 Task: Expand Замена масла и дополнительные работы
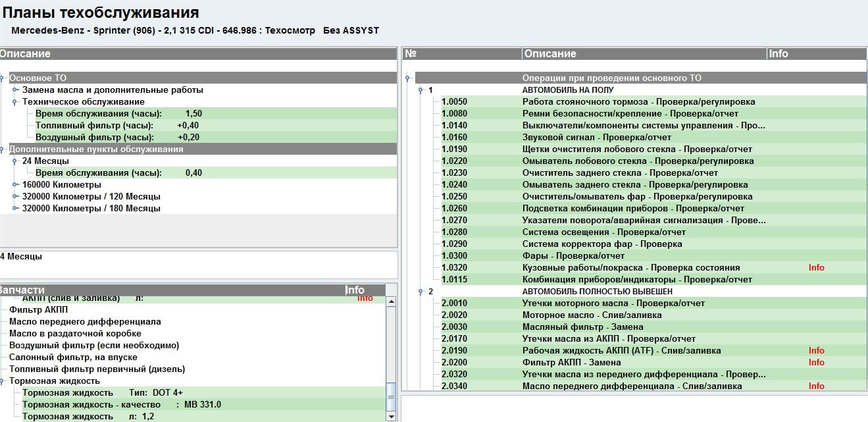coord(16,90)
